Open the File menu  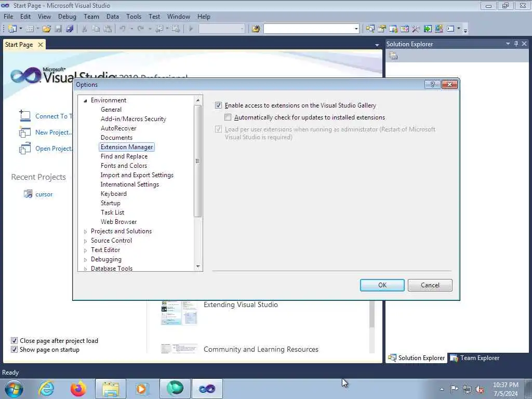(x=8, y=16)
